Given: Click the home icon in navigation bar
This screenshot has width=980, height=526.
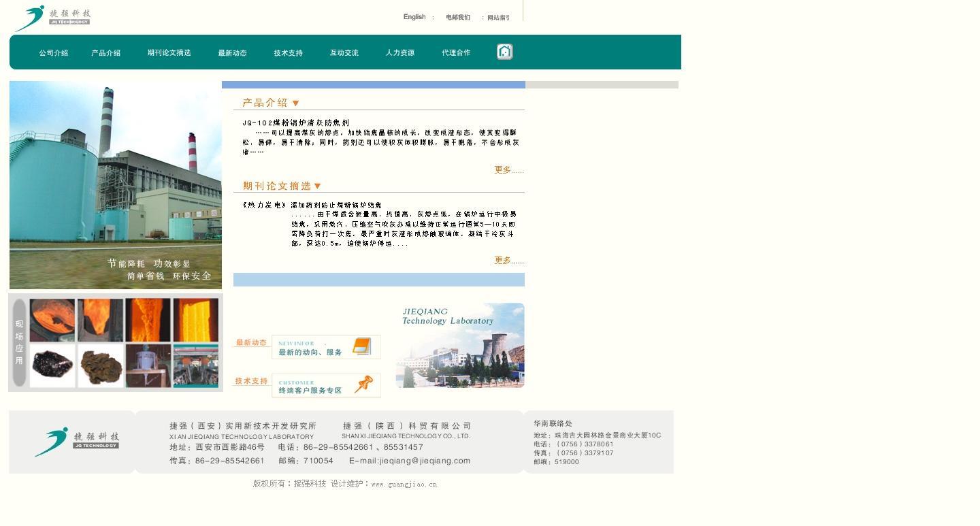Looking at the screenshot, I should tap(504, 52).
